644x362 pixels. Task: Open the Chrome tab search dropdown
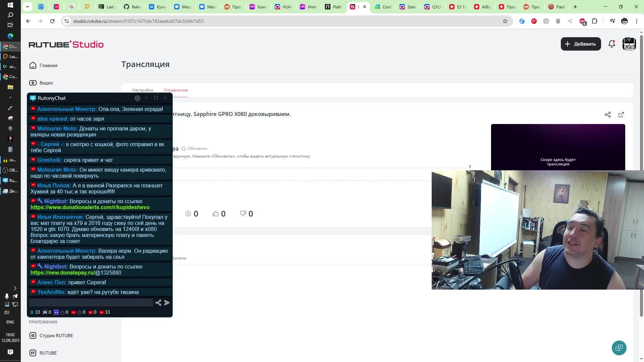[28, 7]
